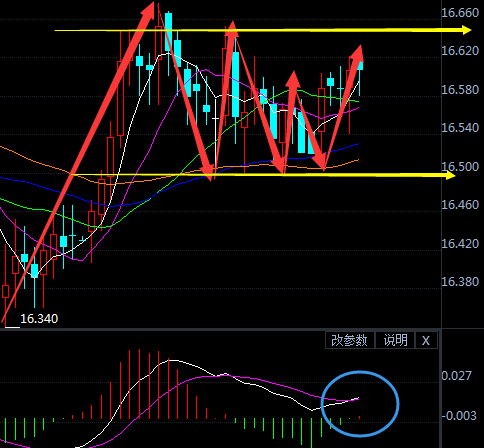
Task: Open the 说明 explanation button
Action: [395, 340]
